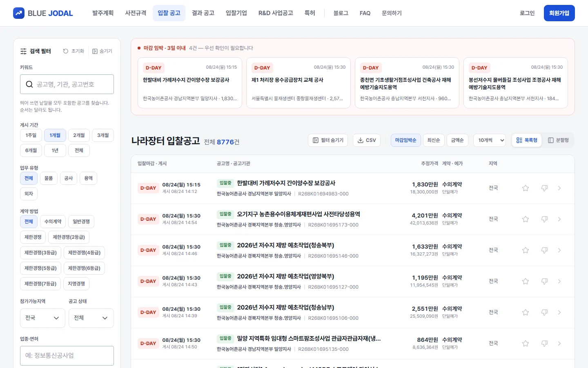588x368 pixels.
Task: Open arrow for 밀양 지역특화 스마트팜 row
Action: pos(559,343)
